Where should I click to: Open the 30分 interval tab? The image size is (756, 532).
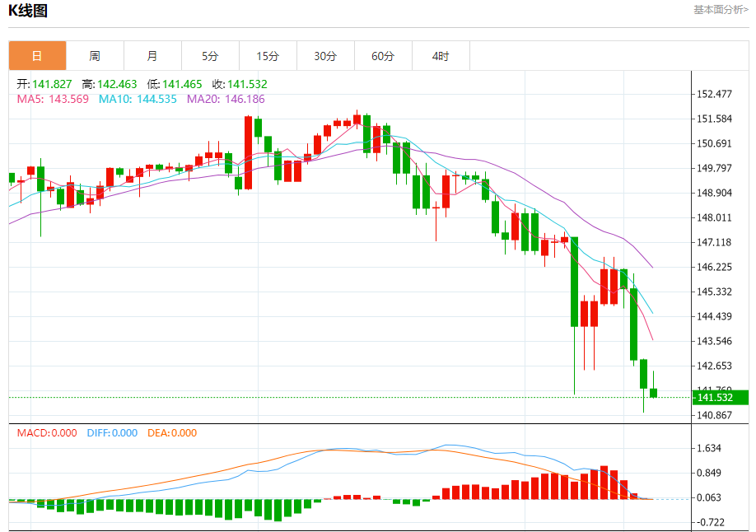[x=325, y=56]
